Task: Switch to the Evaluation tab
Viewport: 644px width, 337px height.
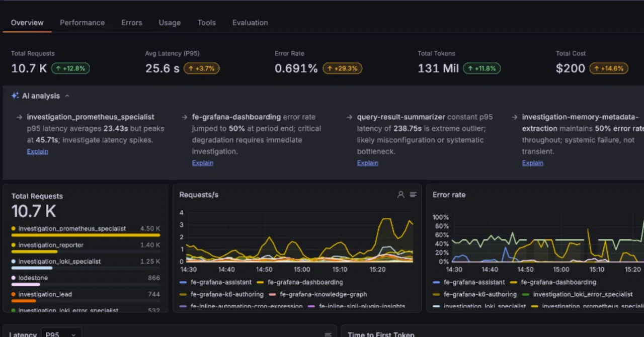Action: click(x=250, y=23)
